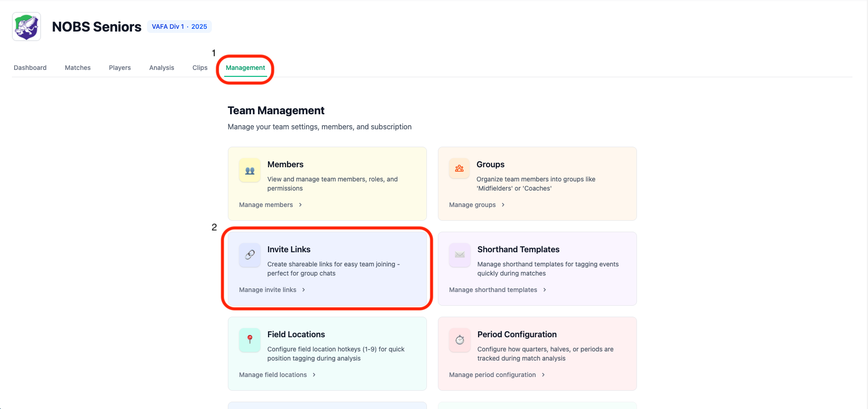Click the Manage shorthand templates chevron arrow
Image resolution: width=868 pixels, height=409 pixels.
[545, 290]
